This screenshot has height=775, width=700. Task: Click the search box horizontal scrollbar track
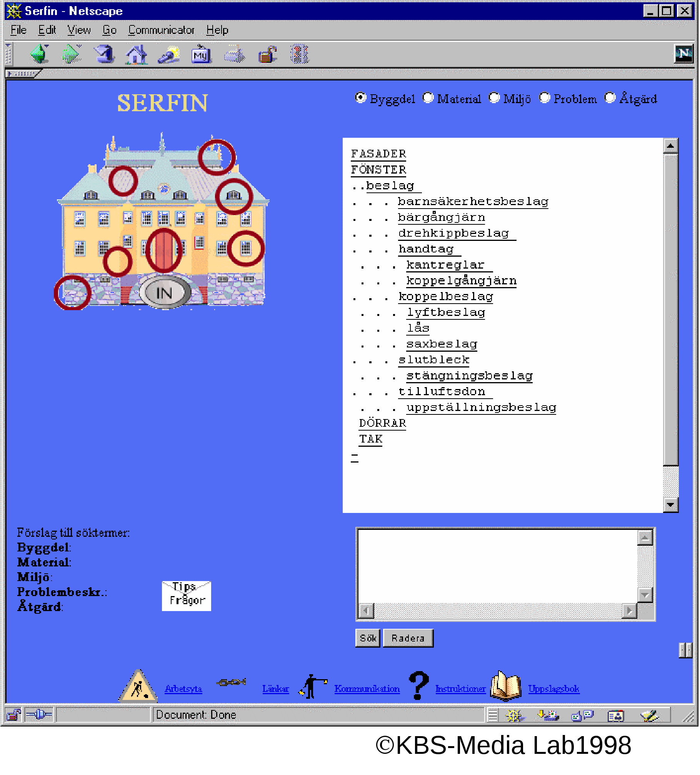[x=498, y=611]
